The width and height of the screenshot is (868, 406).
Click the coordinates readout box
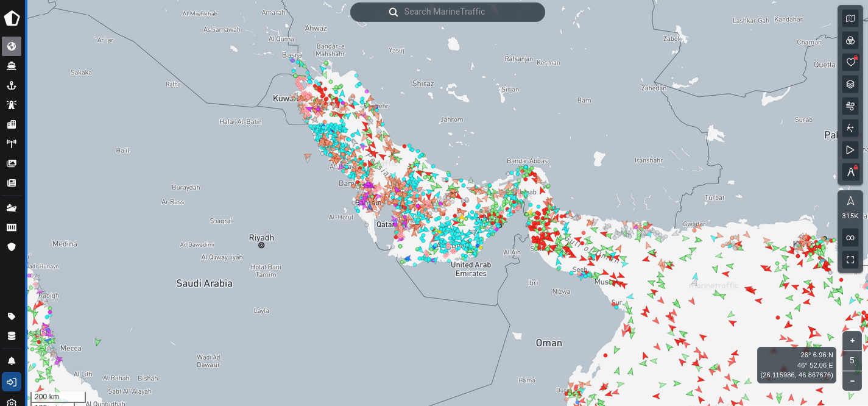click(x=797, y=365)
